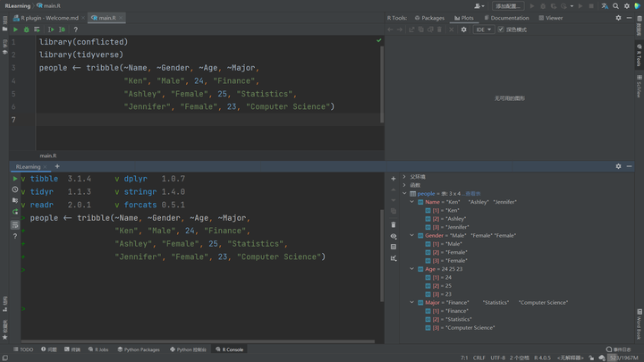Screen dimensions: 644x362
Task: Select the [3] = "Computer Science" row
Action: [x=460, y=327]
